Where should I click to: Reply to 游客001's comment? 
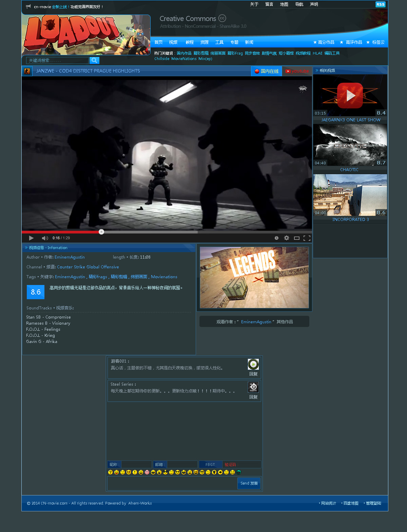[x=253, y=374]
